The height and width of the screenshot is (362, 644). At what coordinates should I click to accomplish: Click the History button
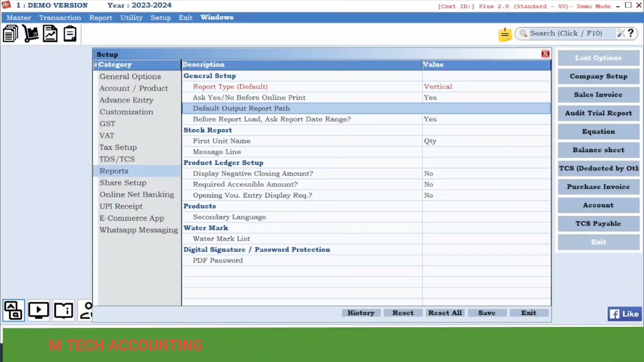pos(361,313)
